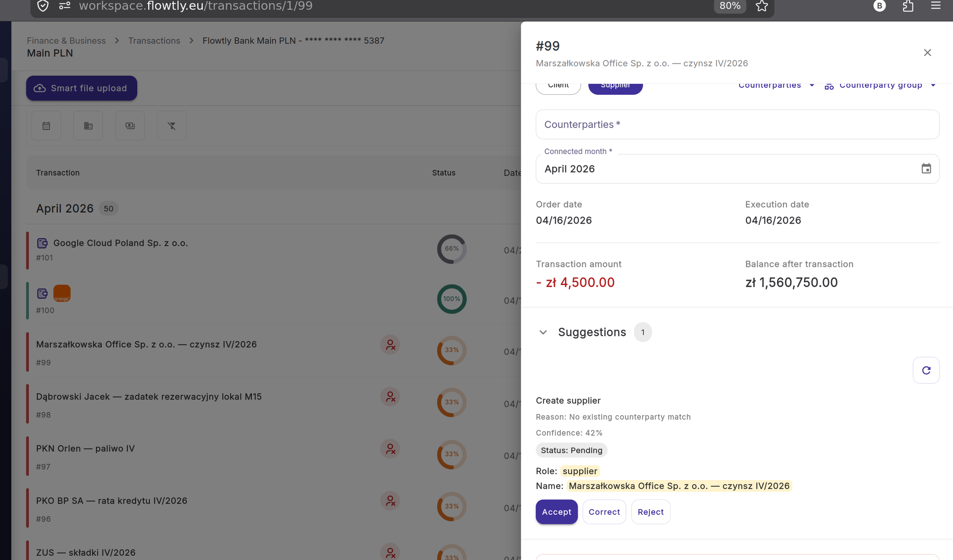Click the orange logo thumbnail in row #100
The width and height of the screenshot is (953, 560).
(x=62, y=293)
